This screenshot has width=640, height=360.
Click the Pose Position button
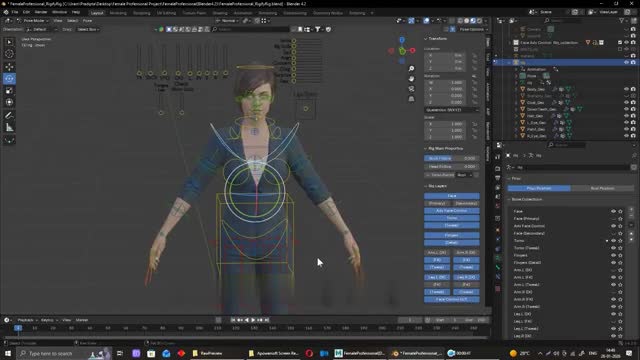(539, 188)
